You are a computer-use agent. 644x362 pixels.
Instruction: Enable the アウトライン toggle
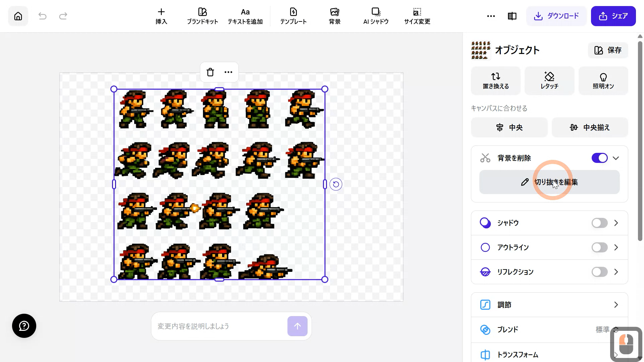point(600,247)
